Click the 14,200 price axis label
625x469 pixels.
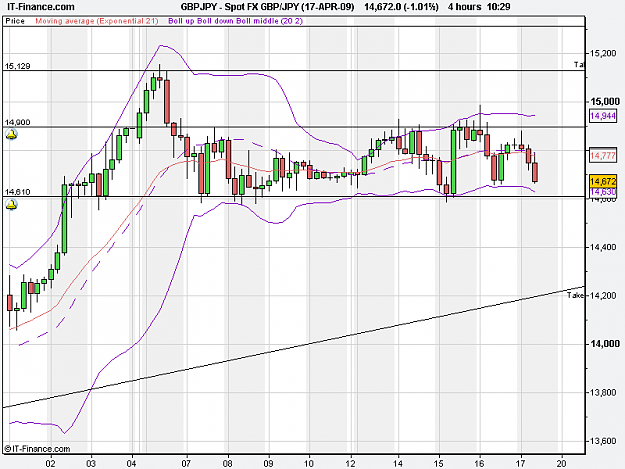tap(603, 296)
